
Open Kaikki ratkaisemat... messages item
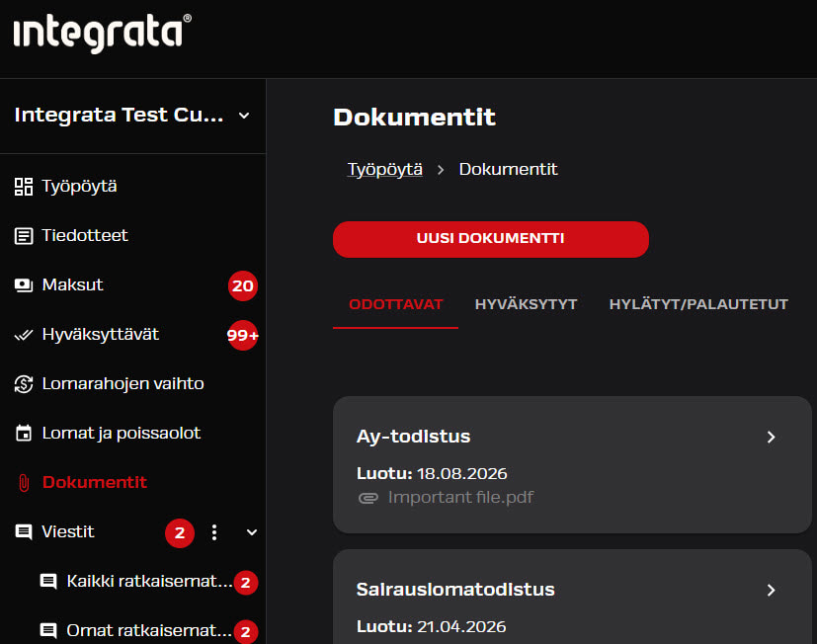[x=149, y=582]
